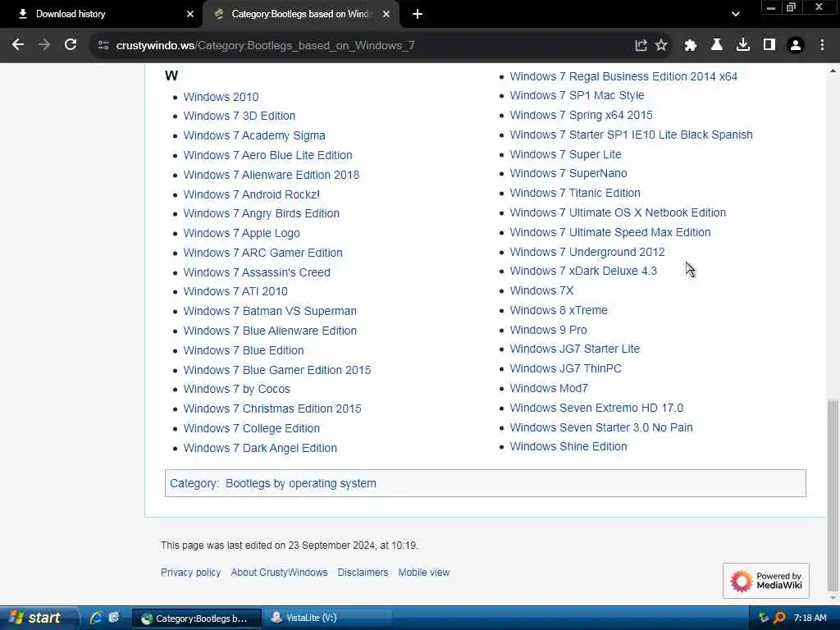Toggle the browser side panel
Image resolution: width=840 pixels, height=630 pixels.
(769, 46)
